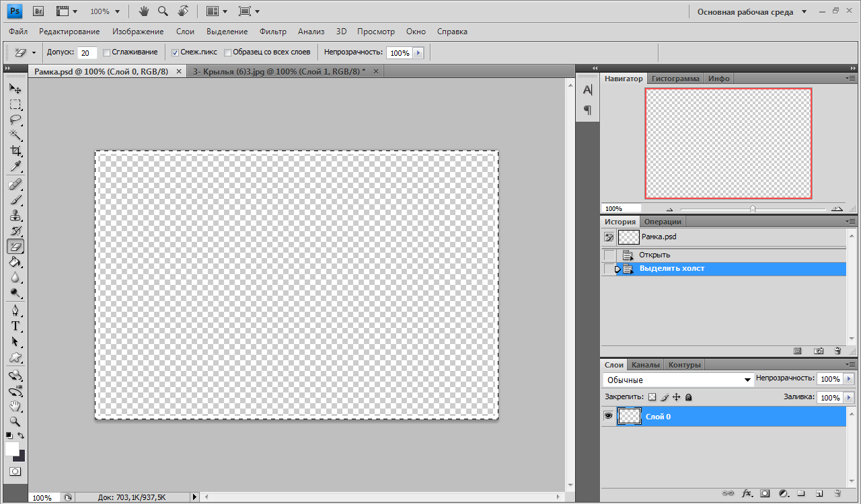Screen dimensions: 861x504
Task: Open the Character panel icon
Action: click(587, 90)
